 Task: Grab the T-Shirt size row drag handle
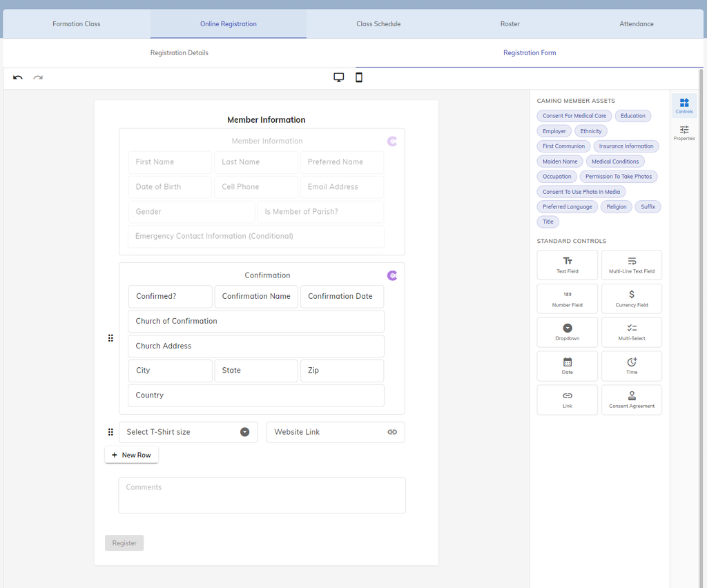(x=110, y=432)
